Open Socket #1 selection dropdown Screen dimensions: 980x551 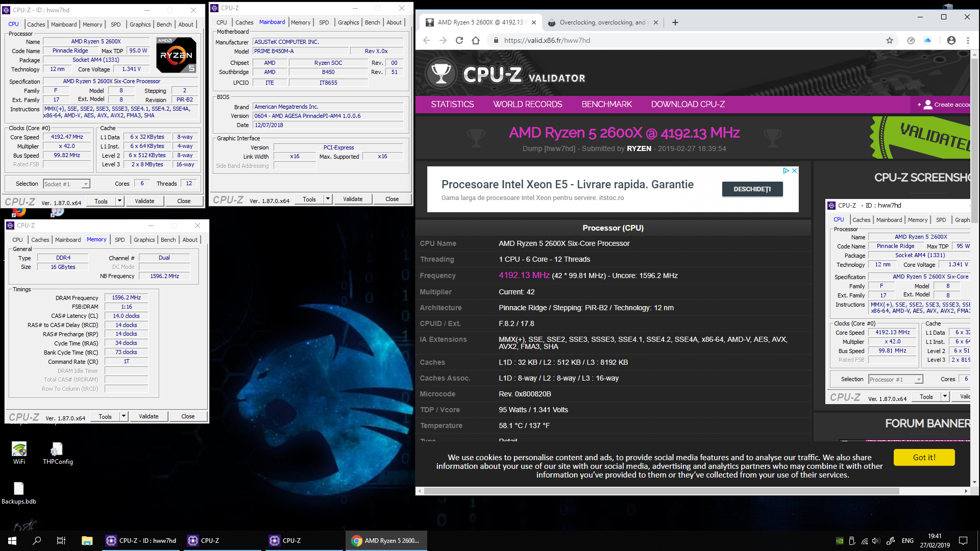tap(66, 184)
